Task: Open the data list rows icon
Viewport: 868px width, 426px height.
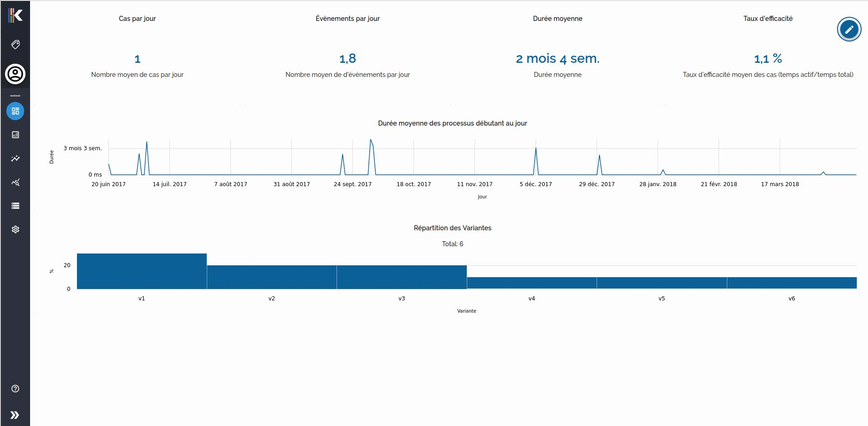Action: coord(15,206)
